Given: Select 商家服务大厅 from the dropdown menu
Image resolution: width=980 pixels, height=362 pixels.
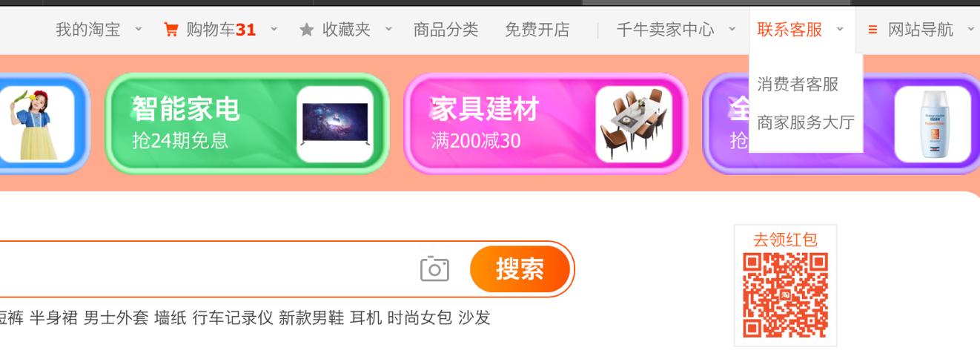Looking at the screenshot, I should point(806,122).
